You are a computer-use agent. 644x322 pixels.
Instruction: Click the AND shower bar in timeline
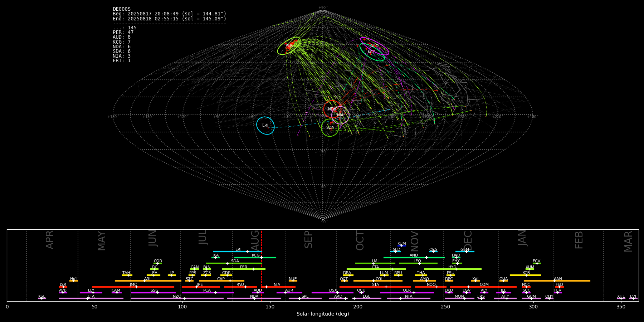point(414,257)
